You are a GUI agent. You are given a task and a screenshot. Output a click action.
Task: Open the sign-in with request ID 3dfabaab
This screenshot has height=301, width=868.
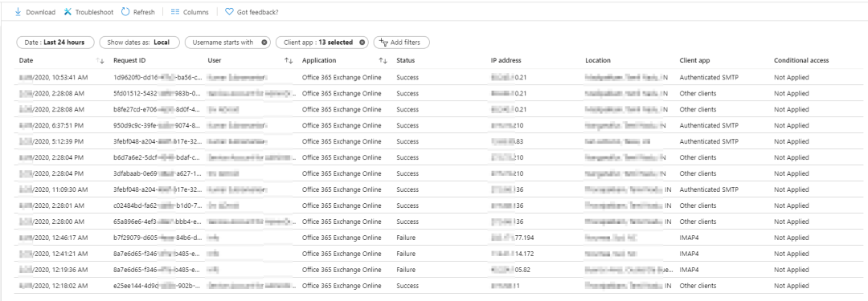click(157, 173)
